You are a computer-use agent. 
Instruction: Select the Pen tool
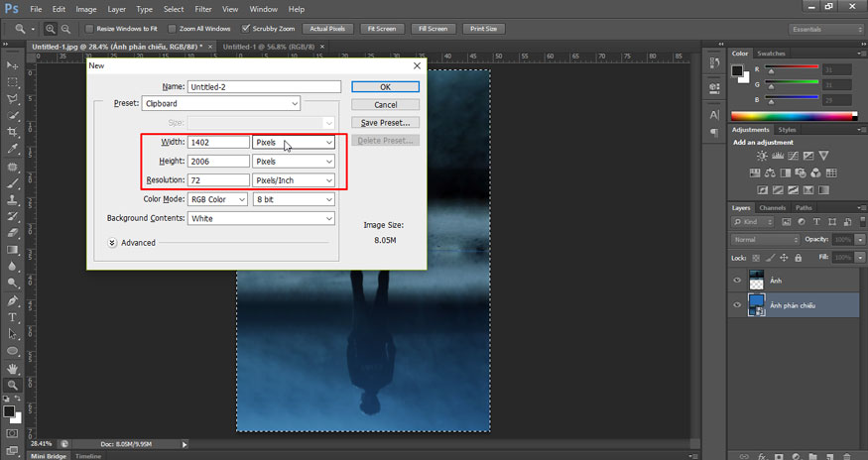click(x=12, y=300)
